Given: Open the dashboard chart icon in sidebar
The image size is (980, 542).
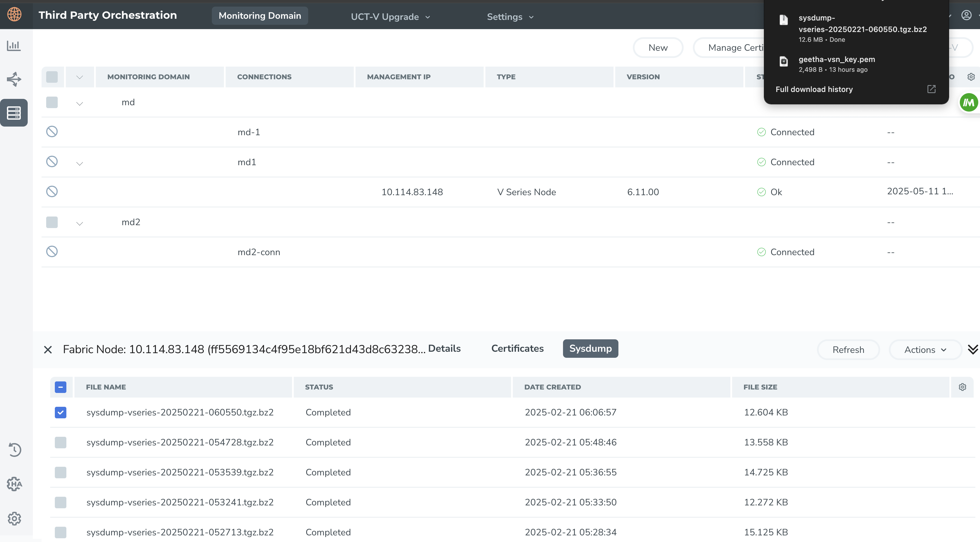Looking at the screenshot, I should pos(14,46).
